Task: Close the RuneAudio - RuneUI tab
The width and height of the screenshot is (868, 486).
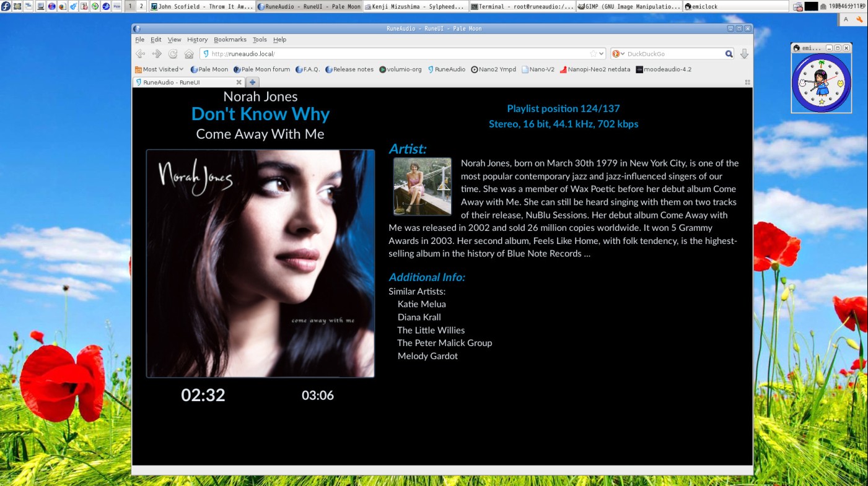Action: [239, 82]
